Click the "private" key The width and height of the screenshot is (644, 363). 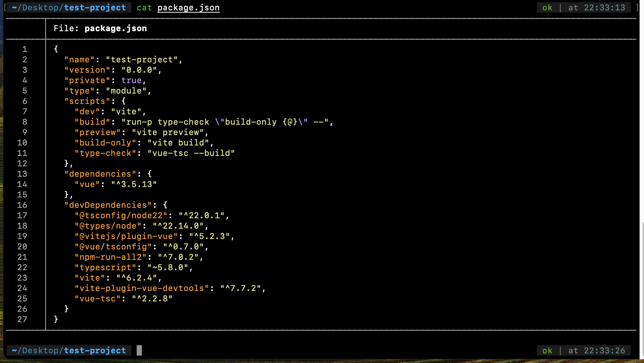click(87, 81)
